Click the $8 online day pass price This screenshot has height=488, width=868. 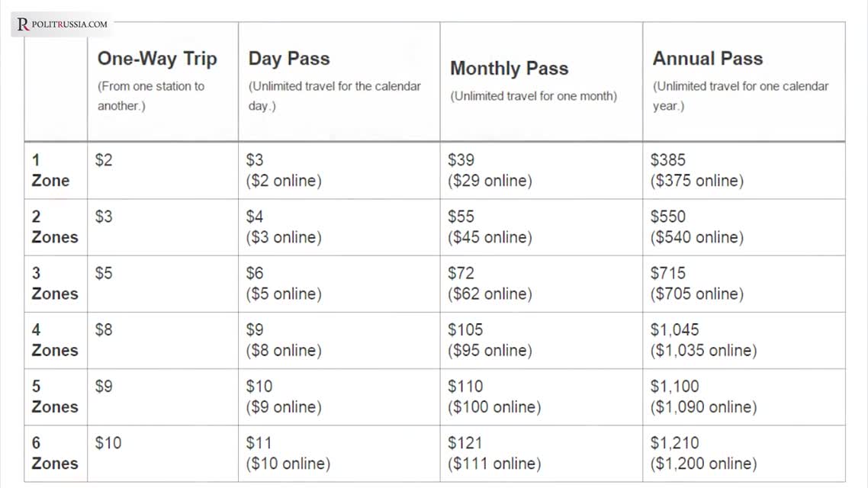tap(284, 351)
